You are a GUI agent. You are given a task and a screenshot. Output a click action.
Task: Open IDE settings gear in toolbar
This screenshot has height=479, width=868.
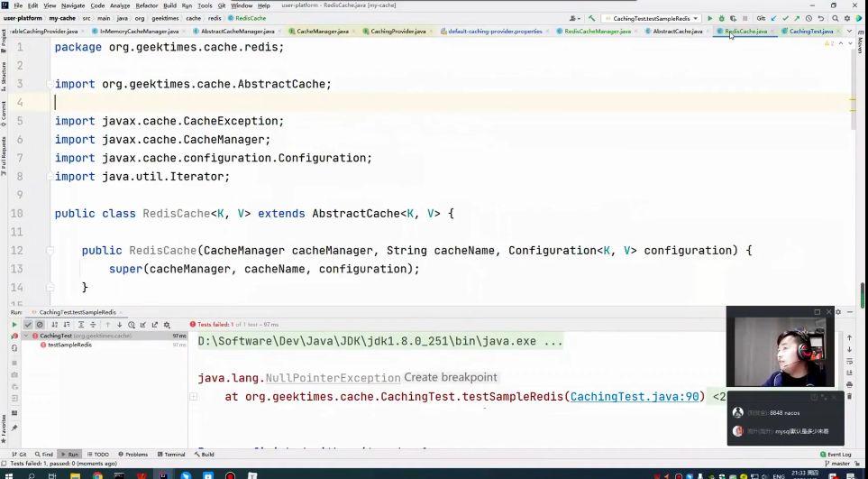[845, 18]
